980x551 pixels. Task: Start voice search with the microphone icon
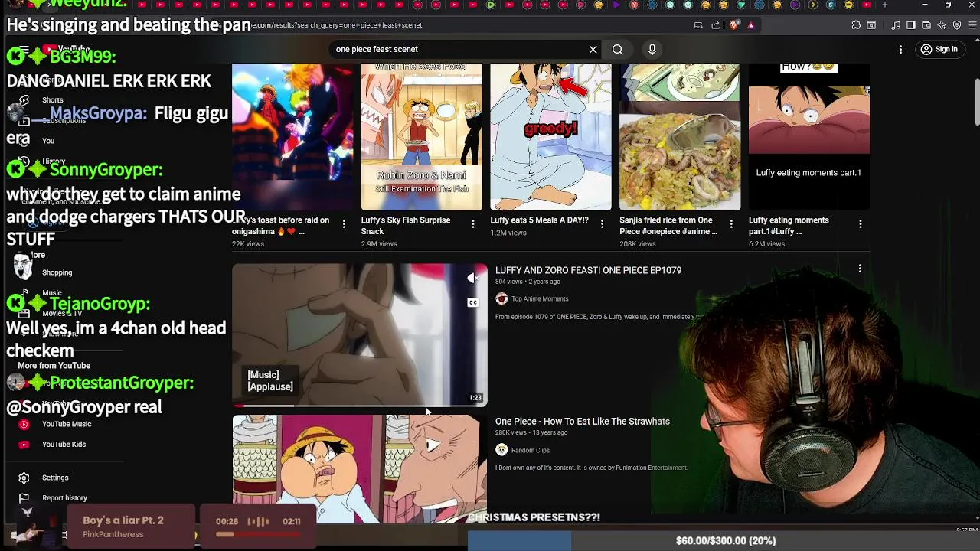652,50
